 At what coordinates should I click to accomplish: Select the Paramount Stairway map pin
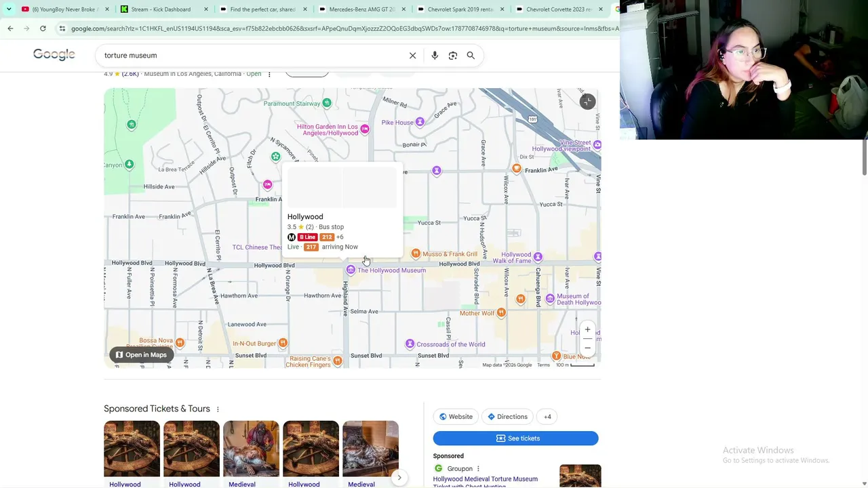327,103
